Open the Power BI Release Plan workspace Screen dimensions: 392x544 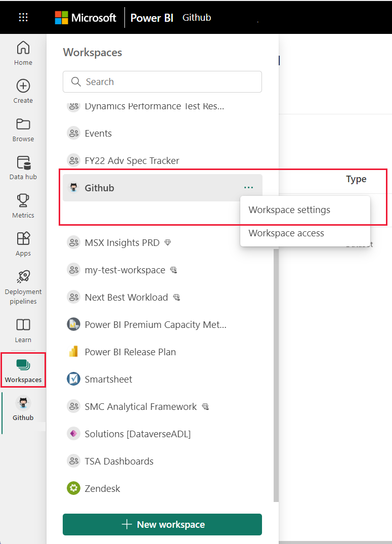162,352
